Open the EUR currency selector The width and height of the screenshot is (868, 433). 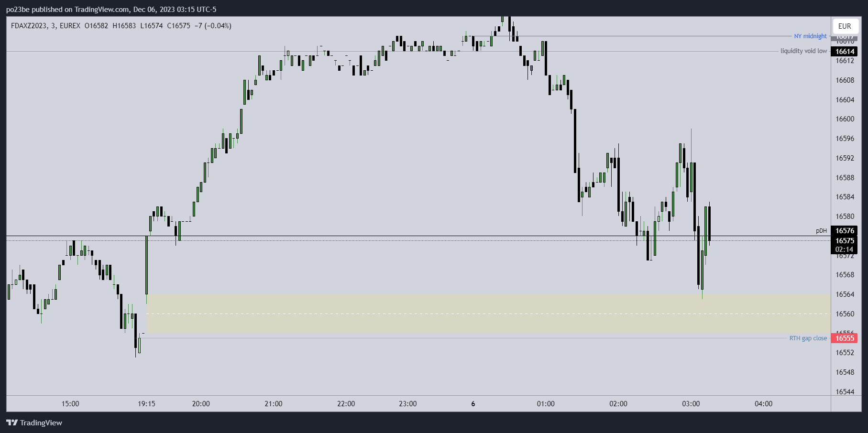pyautogui.click(x=845, y=26)
